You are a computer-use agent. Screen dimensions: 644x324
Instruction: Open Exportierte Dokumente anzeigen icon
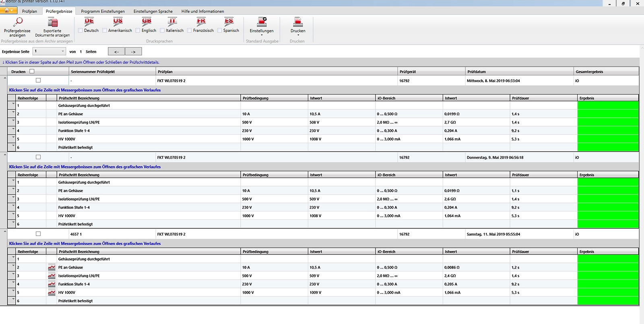(52, 23)
